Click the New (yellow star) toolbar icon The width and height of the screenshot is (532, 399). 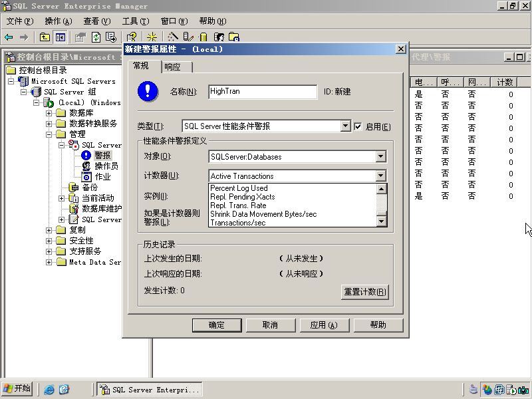click(152, 37)
